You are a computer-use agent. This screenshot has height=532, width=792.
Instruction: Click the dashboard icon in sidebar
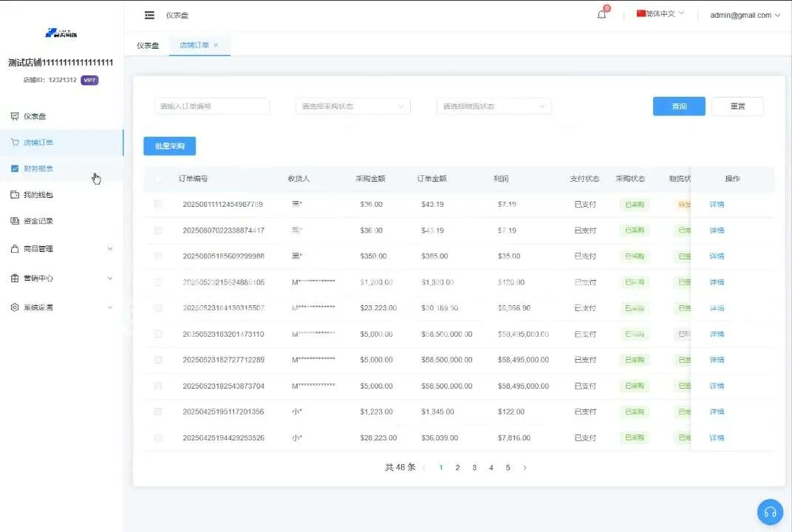click(x=15, y=116)
